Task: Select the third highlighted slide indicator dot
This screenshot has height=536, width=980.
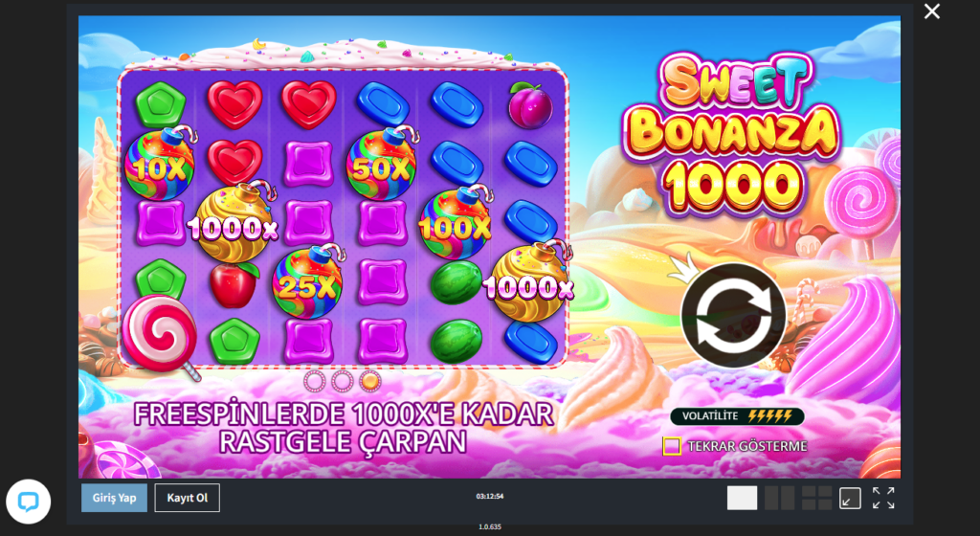Action: (370, 380)
